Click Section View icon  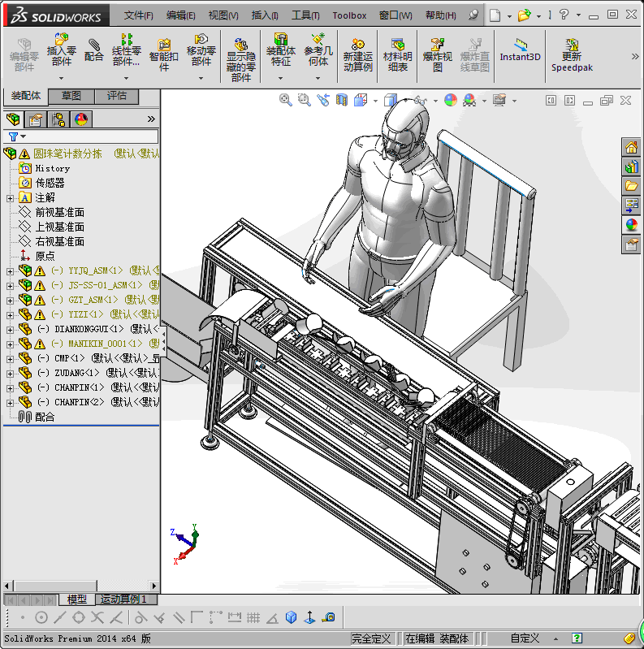click(342, 100)
